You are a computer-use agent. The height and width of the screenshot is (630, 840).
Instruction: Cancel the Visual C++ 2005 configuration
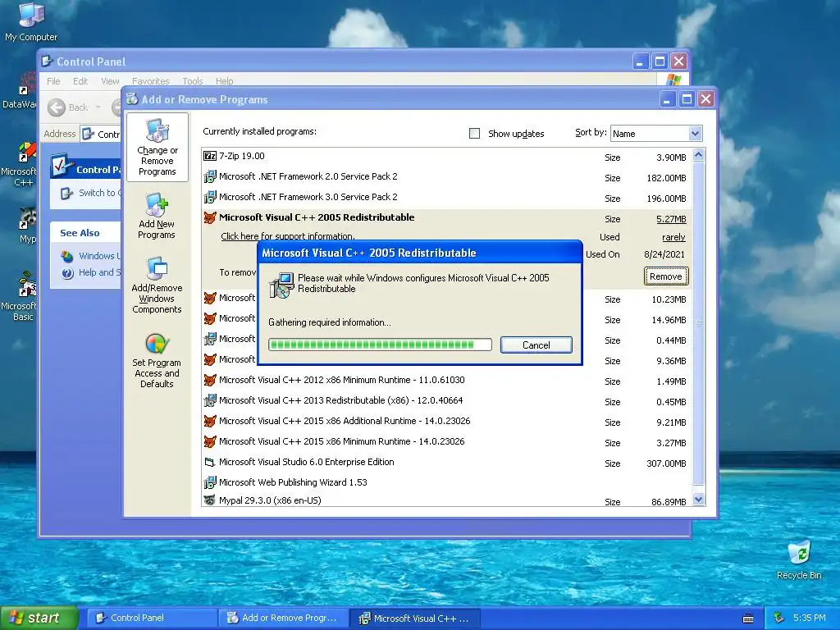[536, 345]
